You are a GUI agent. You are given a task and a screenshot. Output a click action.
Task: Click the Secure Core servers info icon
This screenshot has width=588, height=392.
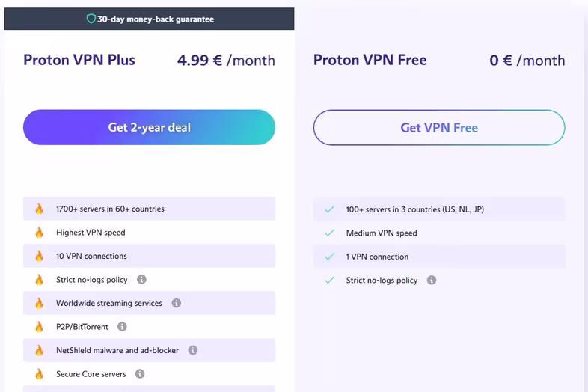[140, 374]
